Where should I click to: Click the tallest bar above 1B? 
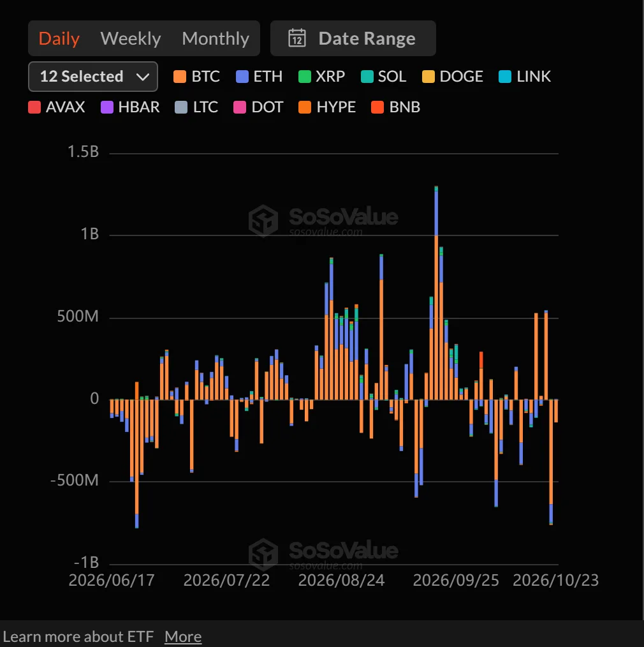pos(436,292)
